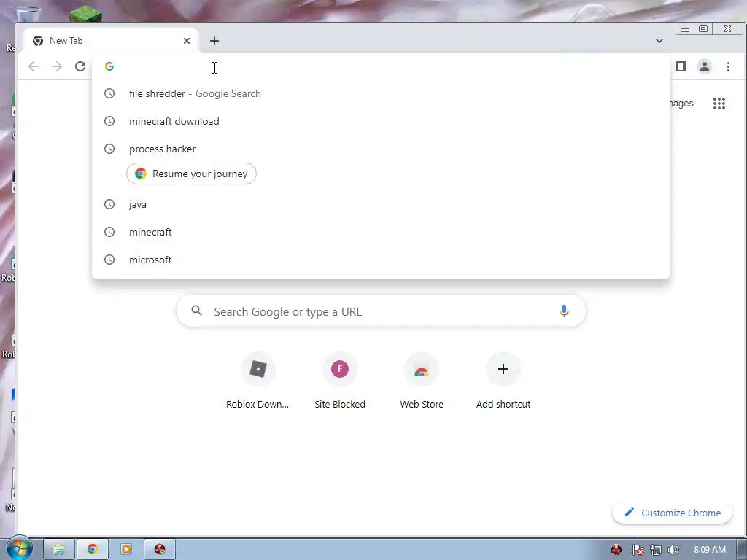Click the browser Back arrow
Image resolution: width=747 pixels, height=560 pixels.
click(x=34, y=66)
